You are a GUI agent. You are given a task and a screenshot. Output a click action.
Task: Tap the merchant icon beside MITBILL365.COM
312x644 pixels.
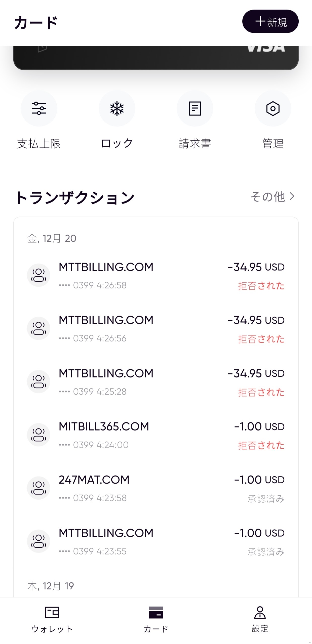tap(38, 435)
